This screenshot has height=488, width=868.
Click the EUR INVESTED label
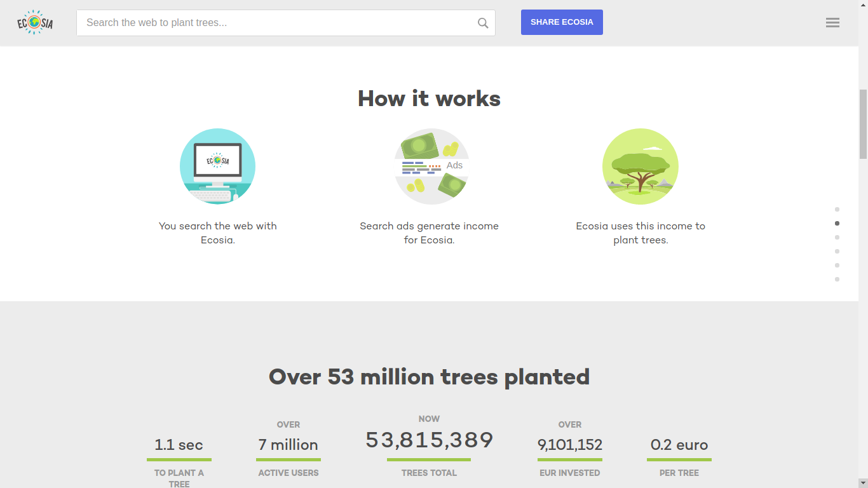coord(570,473)
